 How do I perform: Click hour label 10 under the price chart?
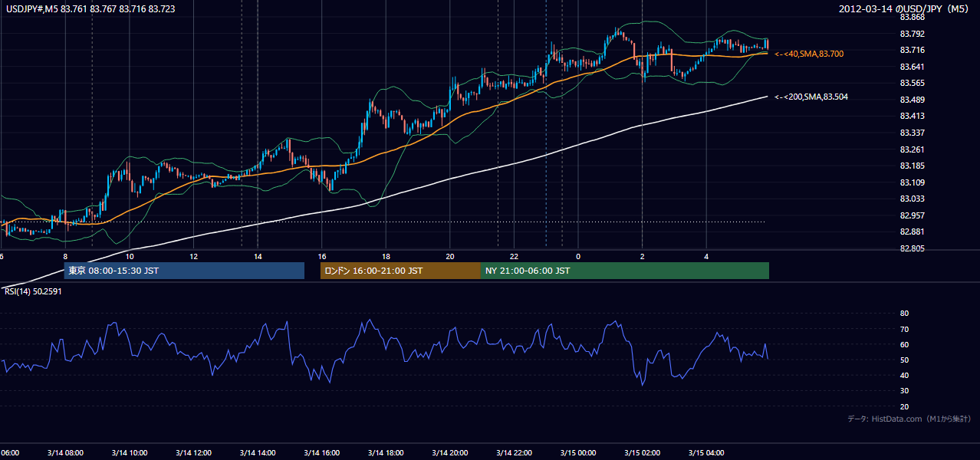130,256
